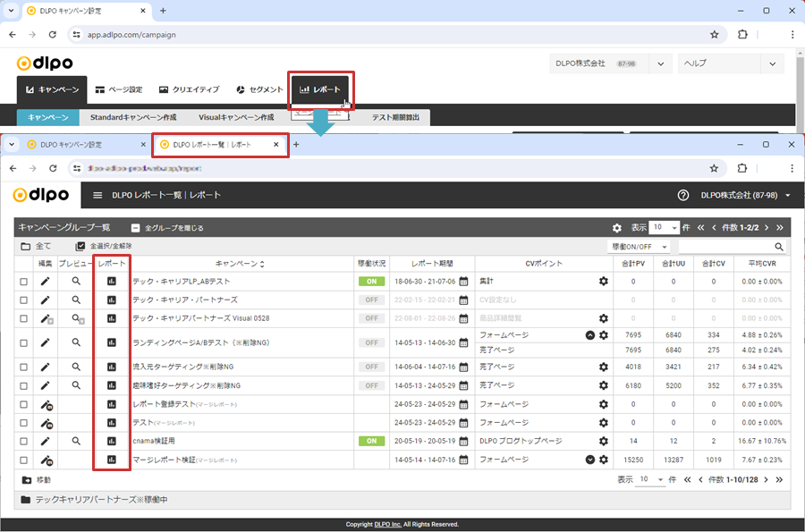805x532 pixels.
Task: Open report icon for テック・キャリア・パートナーズ row
Action: tap(112, 300)
